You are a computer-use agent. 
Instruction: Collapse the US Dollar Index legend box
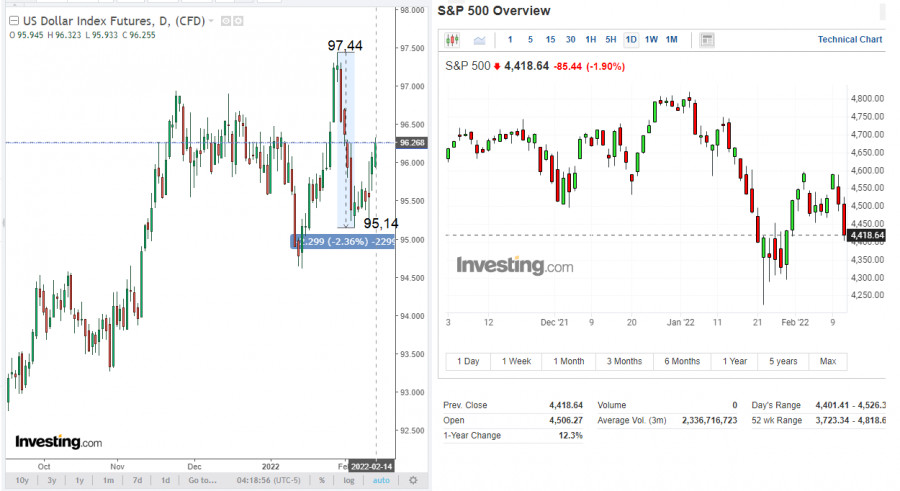tap(14, 21)
